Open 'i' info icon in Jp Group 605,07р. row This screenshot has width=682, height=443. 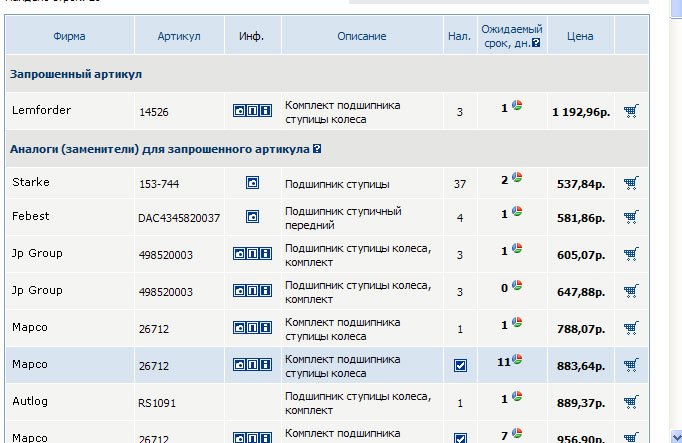[266, 253]
